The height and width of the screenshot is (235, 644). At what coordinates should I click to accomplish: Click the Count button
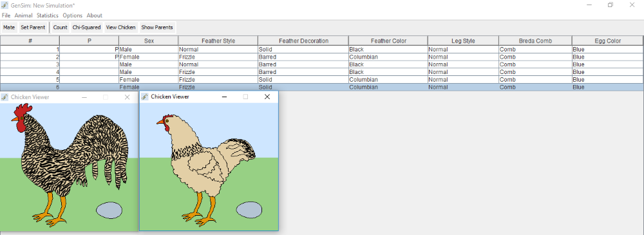(60, 28)
